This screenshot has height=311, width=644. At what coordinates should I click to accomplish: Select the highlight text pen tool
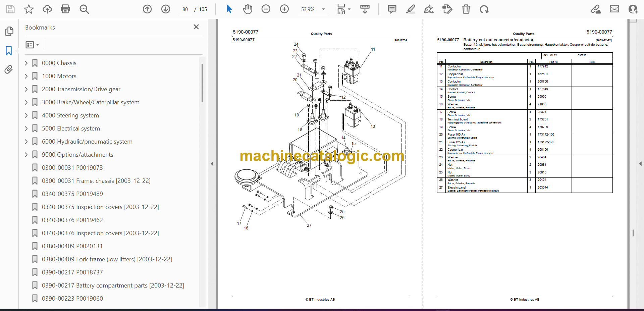pos(410,9)
